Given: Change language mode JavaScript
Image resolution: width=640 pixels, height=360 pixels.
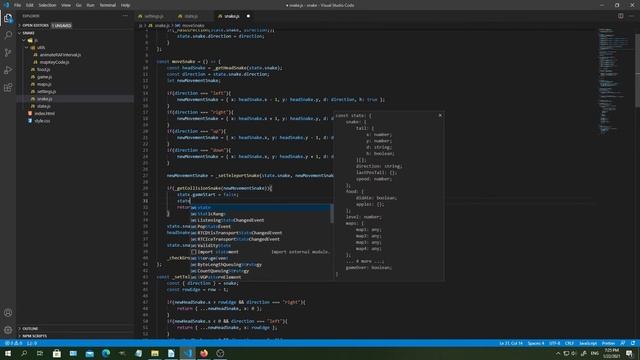Looking at the screenshot, I should (588, 343).
